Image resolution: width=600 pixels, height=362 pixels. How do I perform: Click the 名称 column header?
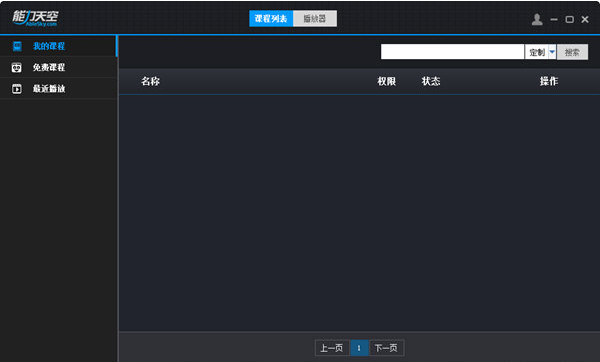[150, 81]
